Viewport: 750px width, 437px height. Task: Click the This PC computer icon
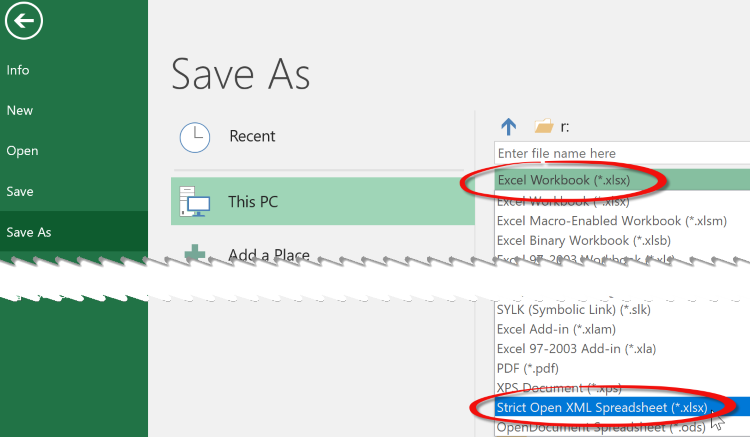195,202
